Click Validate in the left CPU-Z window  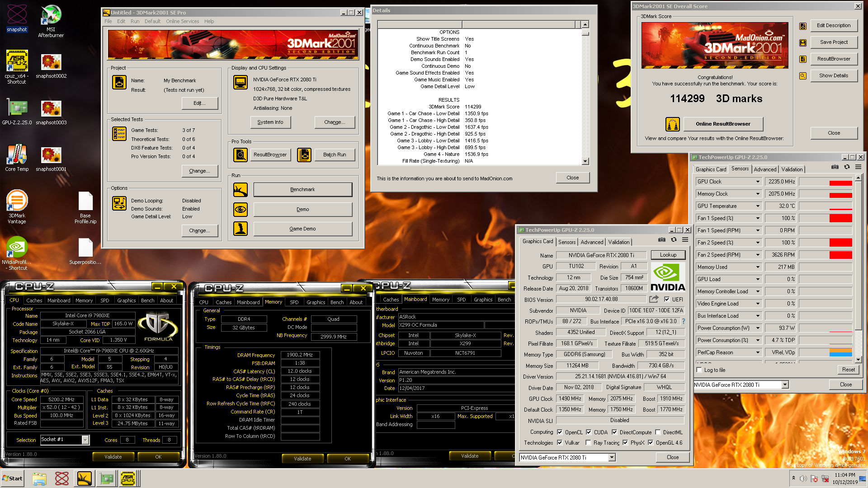coord(113,457)
